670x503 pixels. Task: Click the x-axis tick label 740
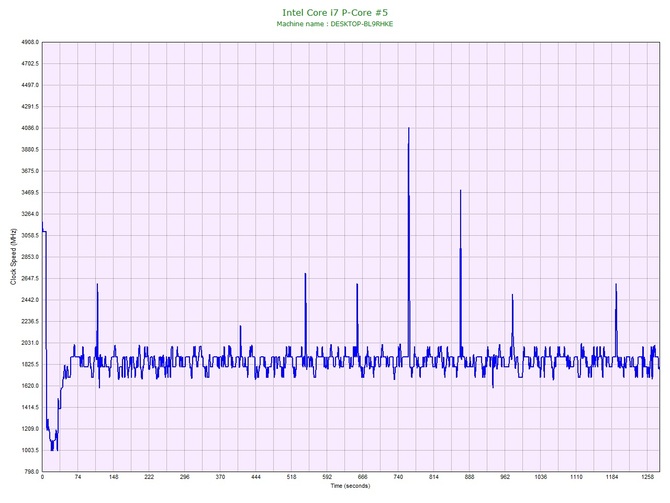[x=398, y=477]
